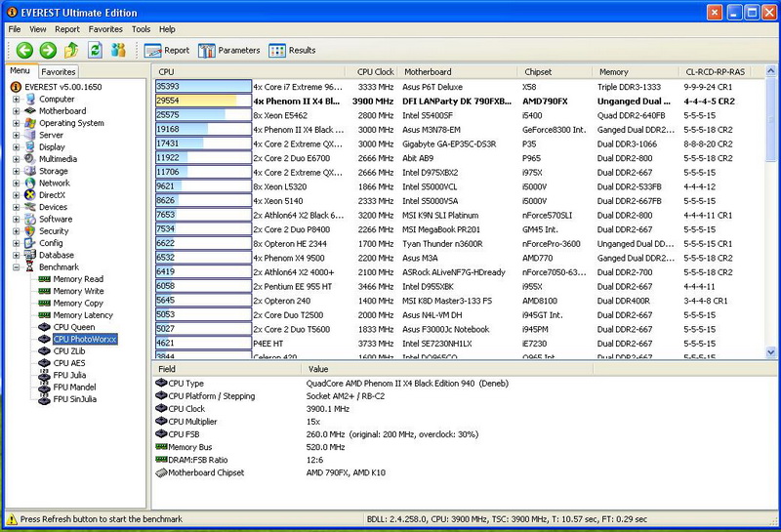Open the Favorites menu
781x532 pixels.
click(x=105, y=29)
